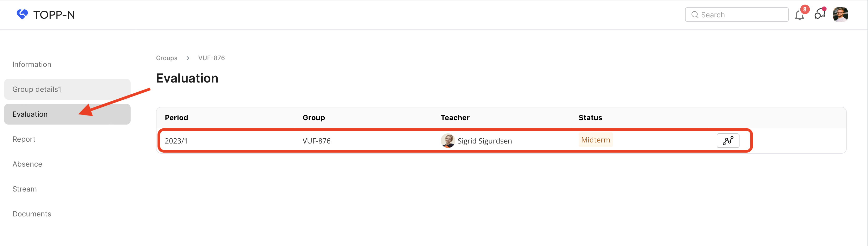Open the notifications bell
868x246 pixels.
click(799, 15)
